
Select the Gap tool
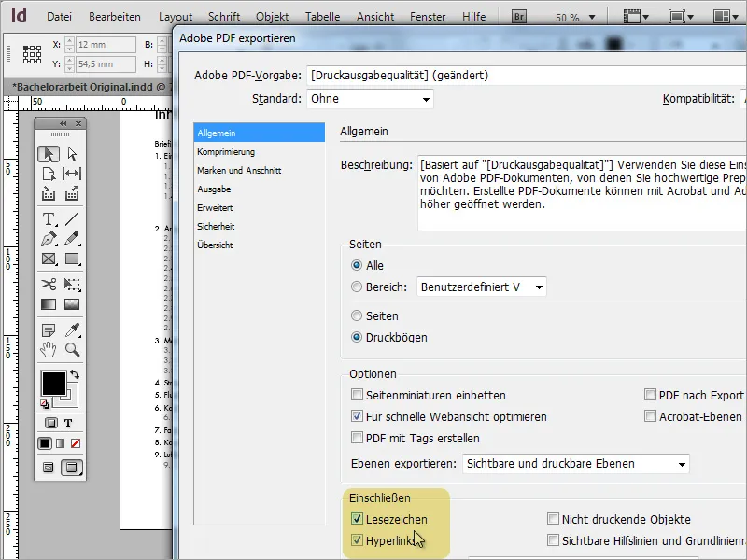[72, 174]
